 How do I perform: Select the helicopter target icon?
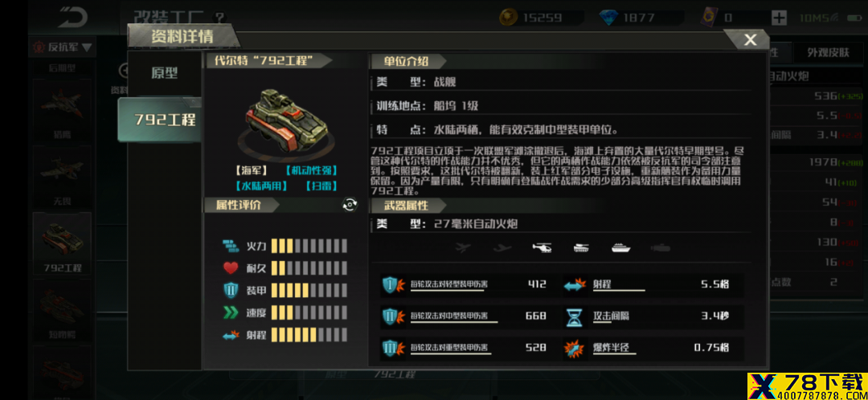pyautogui.click(x=542, y=248)
